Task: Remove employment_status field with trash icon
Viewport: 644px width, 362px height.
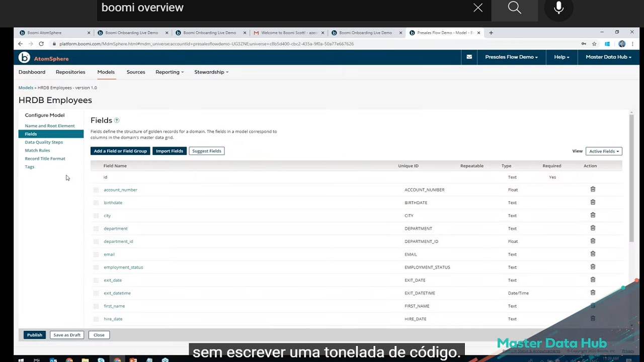Action: (x=593, y=267)
